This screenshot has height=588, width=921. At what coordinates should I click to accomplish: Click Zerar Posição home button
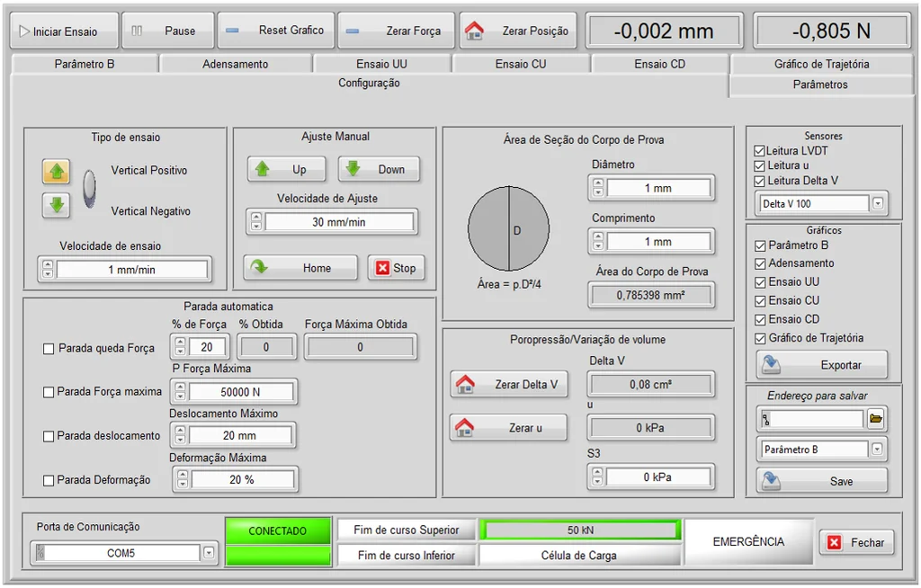517,31
